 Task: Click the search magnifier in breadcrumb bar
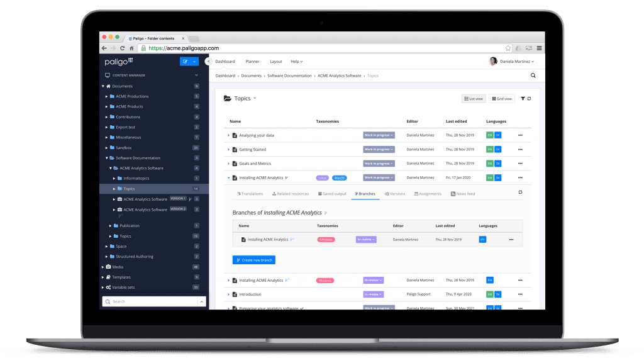[x=533, y=76]
